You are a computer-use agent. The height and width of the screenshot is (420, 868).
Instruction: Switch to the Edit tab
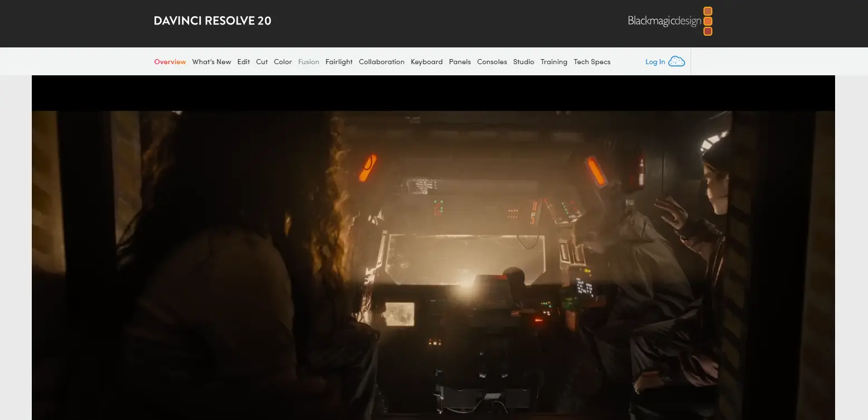pyautogui.click(x=243, y=61)
